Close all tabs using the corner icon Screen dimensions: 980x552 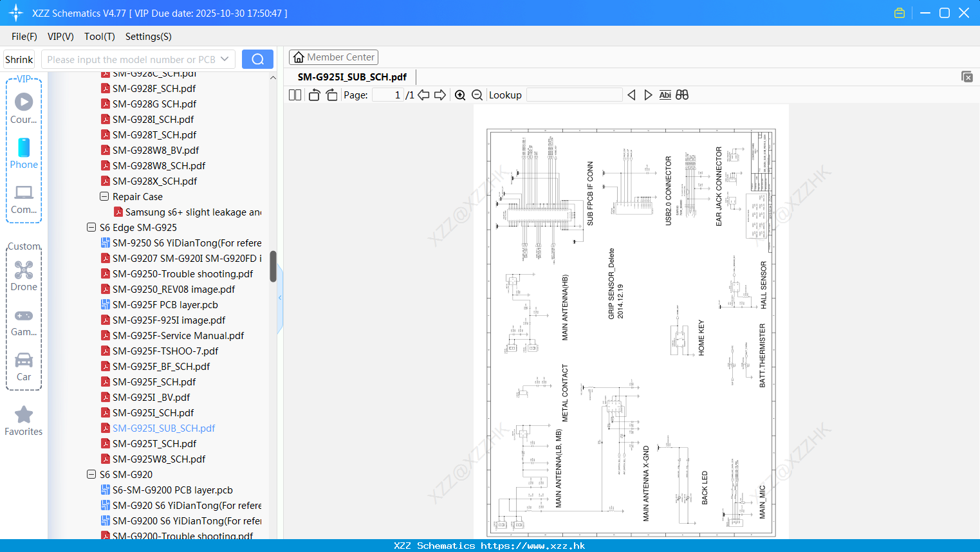966,77
